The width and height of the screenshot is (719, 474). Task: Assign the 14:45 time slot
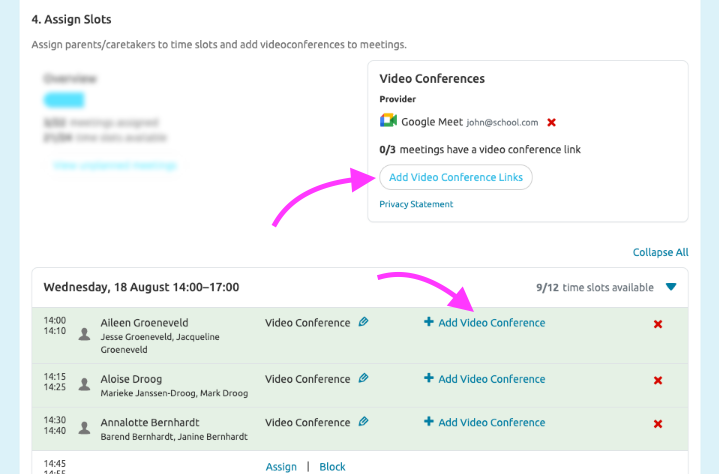point(281,467)
